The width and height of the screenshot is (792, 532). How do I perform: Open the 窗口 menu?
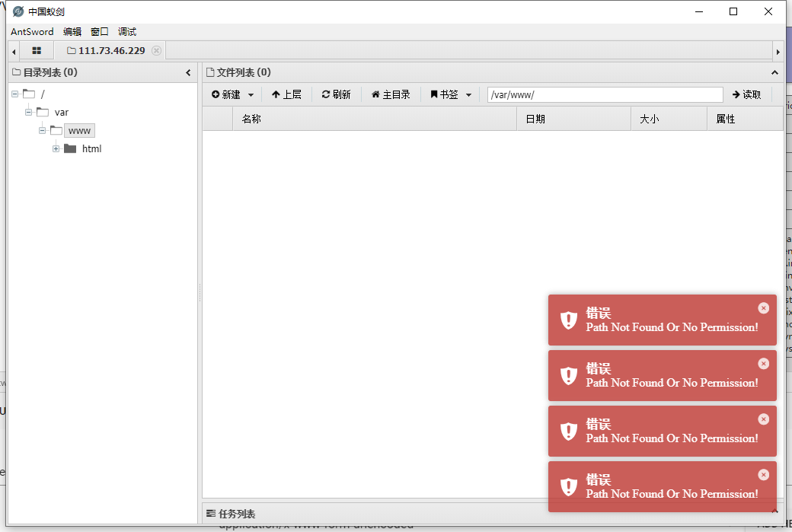click(100, 31)
